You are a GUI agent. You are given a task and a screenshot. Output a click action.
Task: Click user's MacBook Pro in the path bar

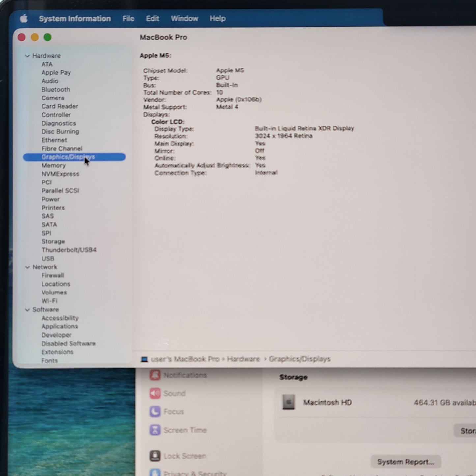click(x=185, y=359)
